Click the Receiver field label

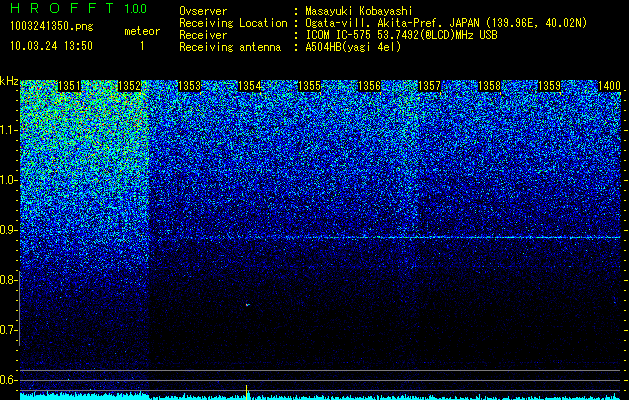point(203,35)
